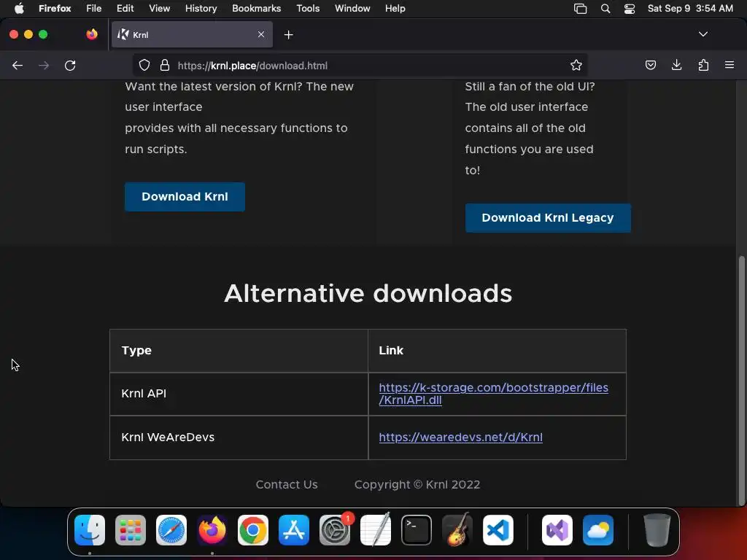Open the Bookmarks menu

click(x=256, y=9)
